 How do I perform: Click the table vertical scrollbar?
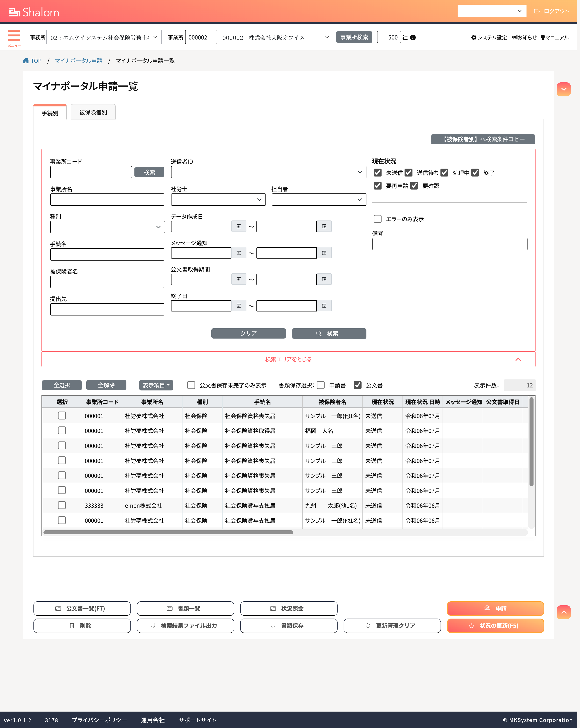tap(531, 442)
